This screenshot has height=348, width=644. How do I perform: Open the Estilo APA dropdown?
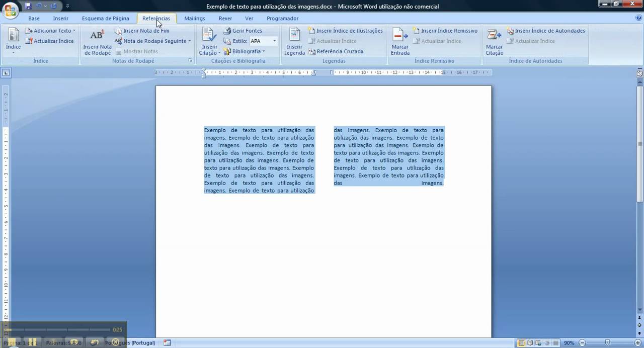click(275, 41)
